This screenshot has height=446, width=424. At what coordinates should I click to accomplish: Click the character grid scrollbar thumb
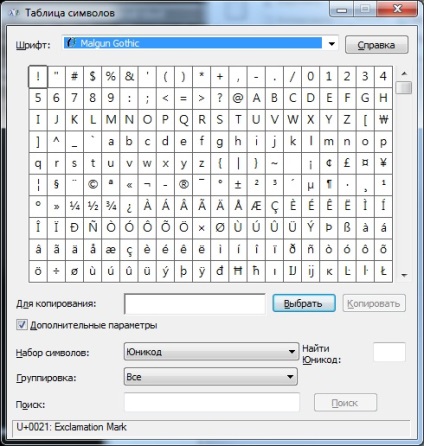[404, 87]
